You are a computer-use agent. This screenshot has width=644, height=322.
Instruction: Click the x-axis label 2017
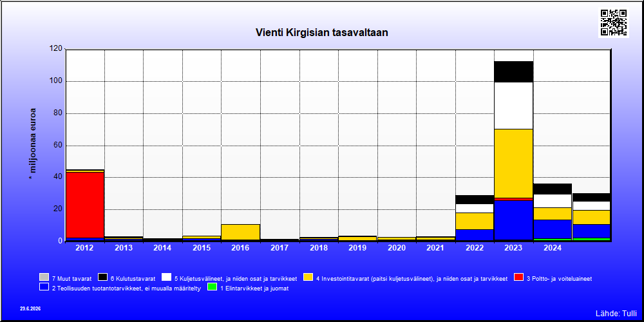[279, 248]
